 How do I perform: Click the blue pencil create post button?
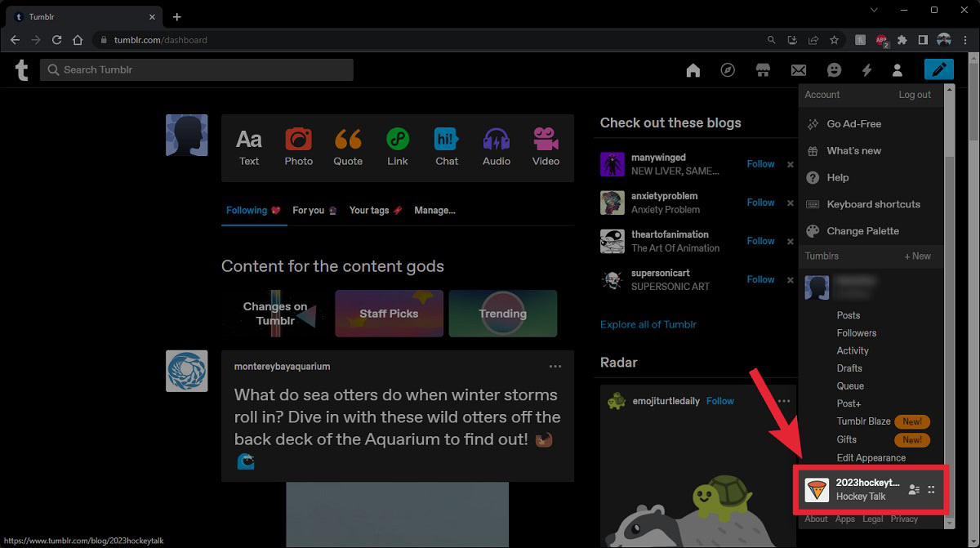pyautogui.click(x=939, y=70)
